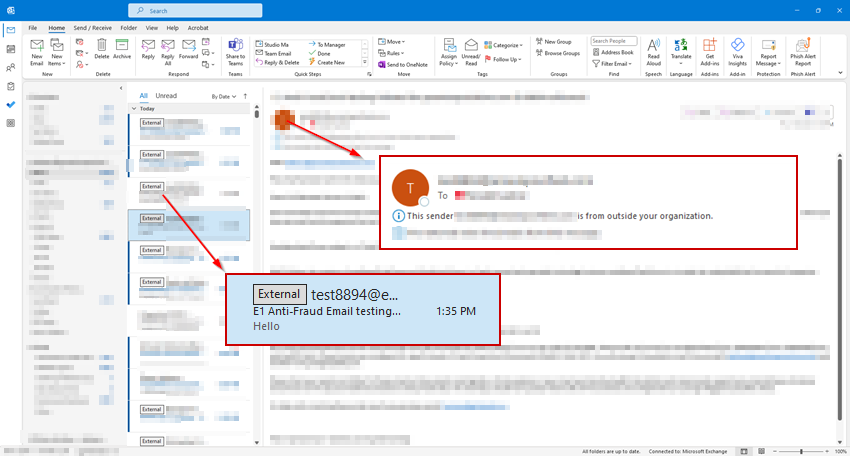850x456 pixels.
Task: Filter the list by Unread
Action: pyautogui.click(x=166, y=95)
